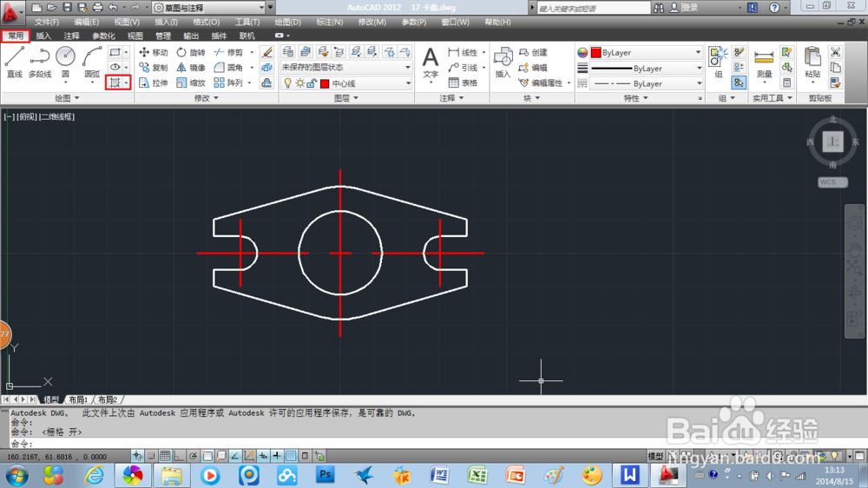Screen dimensions: 868x488
Task: Activate the Mirror (镜像) tool
Action: 191,68
